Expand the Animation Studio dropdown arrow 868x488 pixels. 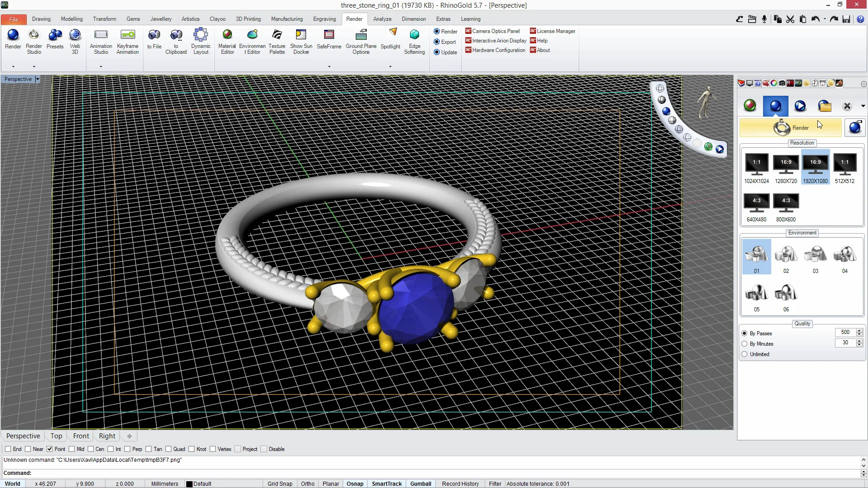coord(101,66)
